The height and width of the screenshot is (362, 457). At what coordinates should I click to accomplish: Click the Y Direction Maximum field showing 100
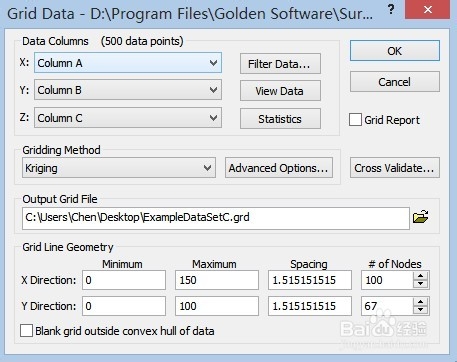[x=217, y=306]
